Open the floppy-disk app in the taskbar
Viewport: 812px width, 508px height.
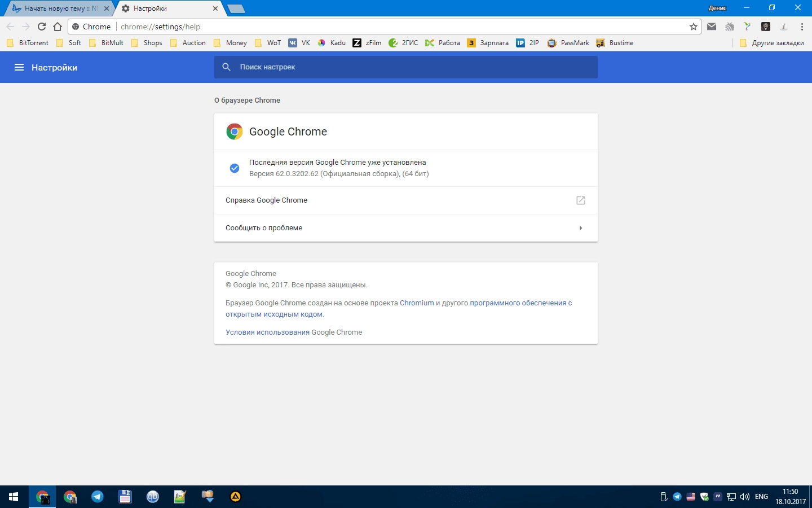click(x=125, y=497)
